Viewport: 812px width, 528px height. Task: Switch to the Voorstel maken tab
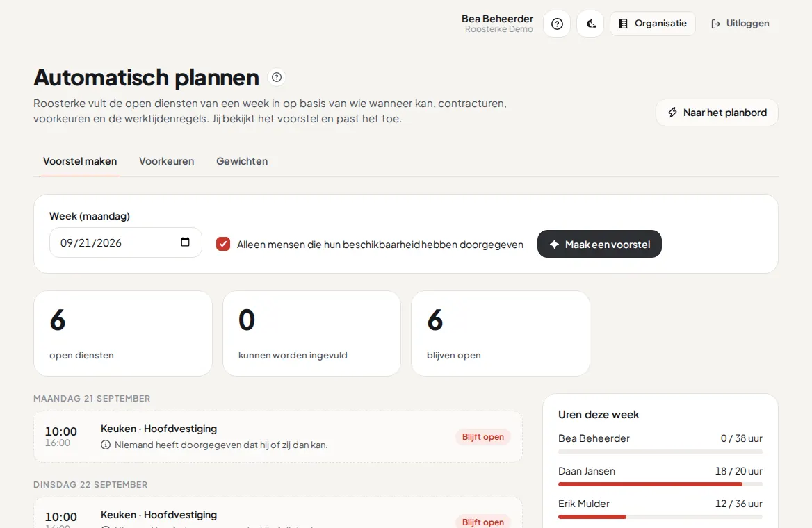80,161
